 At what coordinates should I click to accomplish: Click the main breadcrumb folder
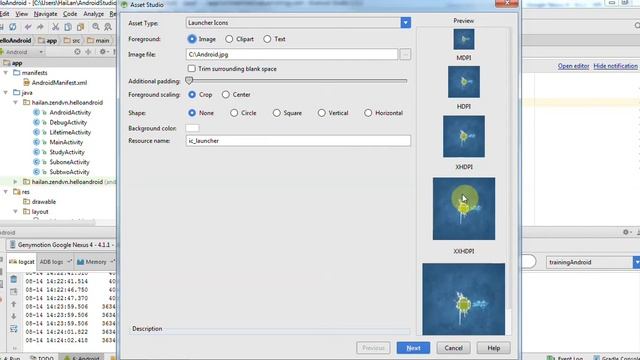[x=98, y=40]
